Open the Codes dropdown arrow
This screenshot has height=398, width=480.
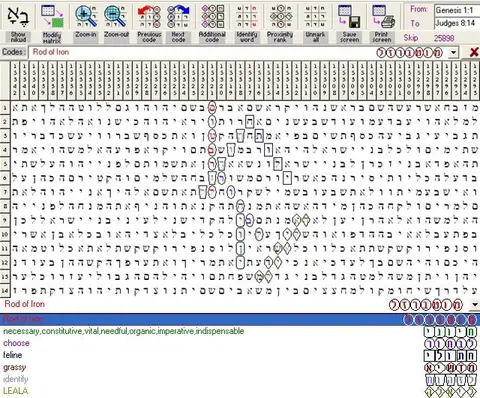pos(453,52)
